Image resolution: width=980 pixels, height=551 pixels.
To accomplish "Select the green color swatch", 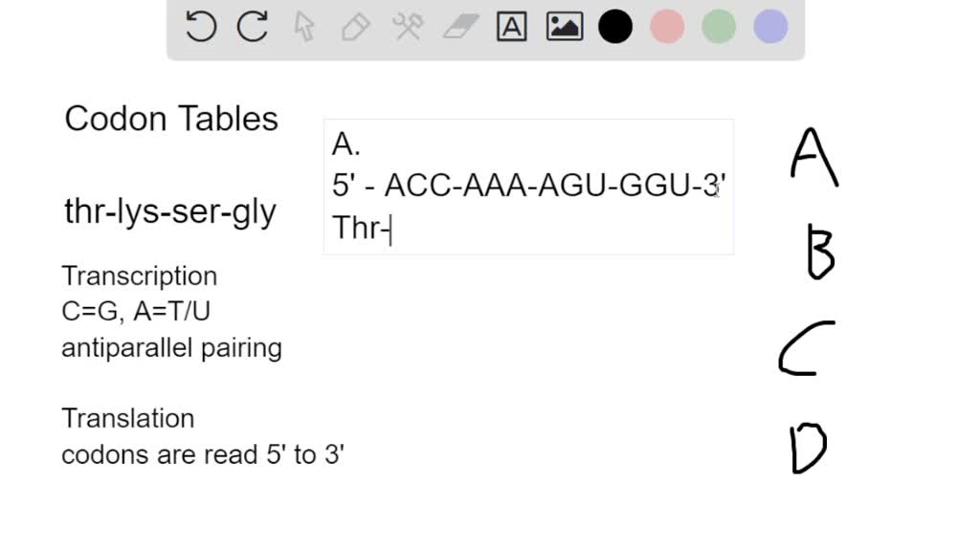I will click(718, 27).
